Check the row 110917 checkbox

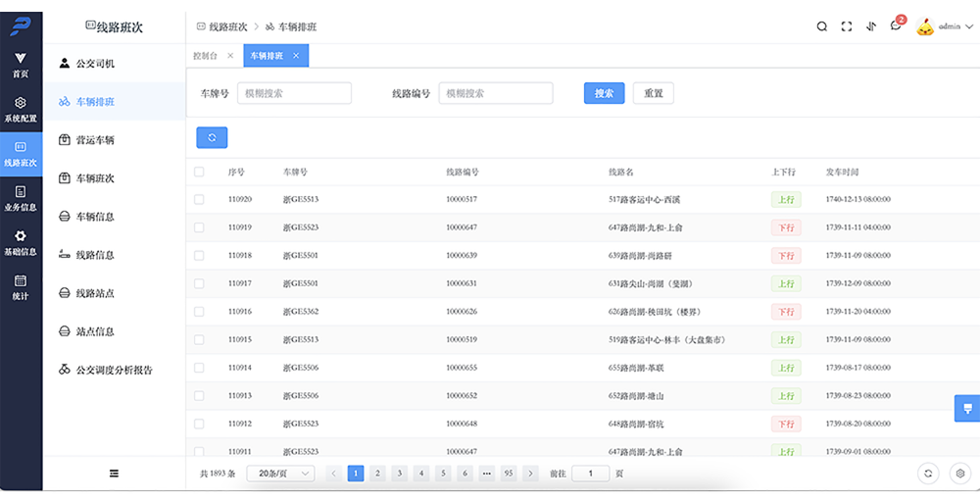[x=199, y=283]
